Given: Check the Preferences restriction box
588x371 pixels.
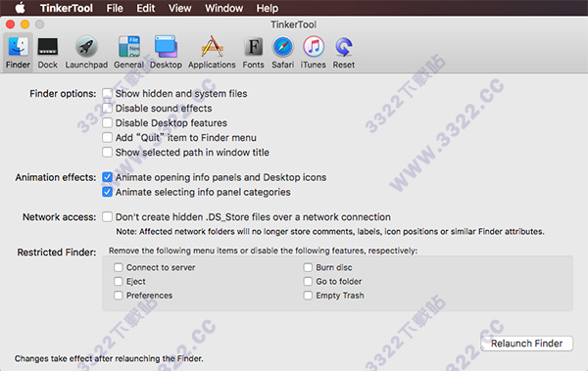Looking at the screenshot, I should pos(119,296).
